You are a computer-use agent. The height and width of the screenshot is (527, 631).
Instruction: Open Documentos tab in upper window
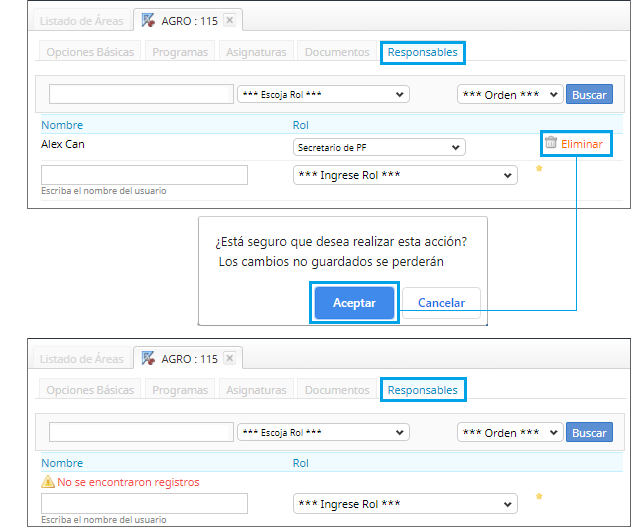coord(337,52)
